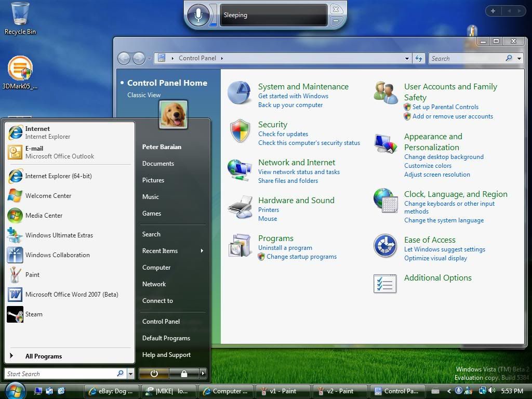Click the Windows Ultimate Extras icon

tap(15, 235)
